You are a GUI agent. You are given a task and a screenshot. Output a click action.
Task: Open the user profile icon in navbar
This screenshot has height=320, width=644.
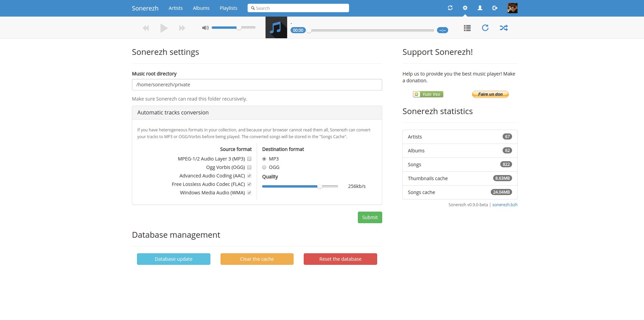[x=480, y=8]
